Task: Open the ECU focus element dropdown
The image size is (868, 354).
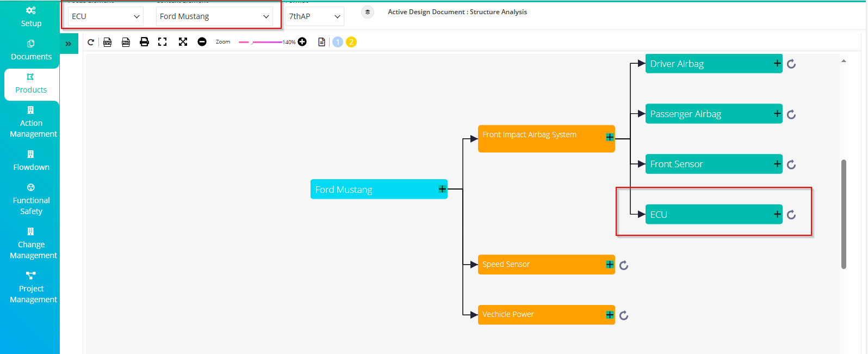Action: coord(106,16)
